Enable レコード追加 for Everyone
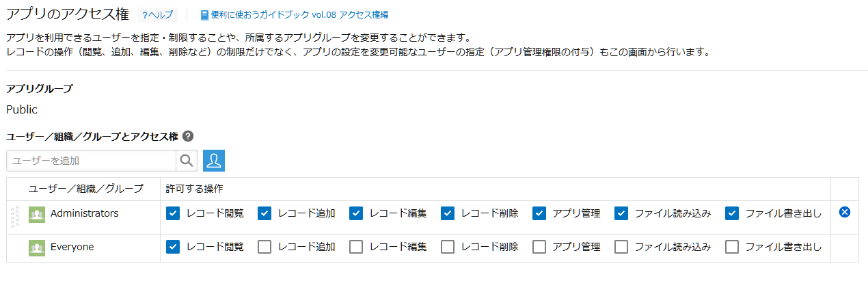This screenshot has height=281, width=868. pyautogui.click(x=265, y=247)
